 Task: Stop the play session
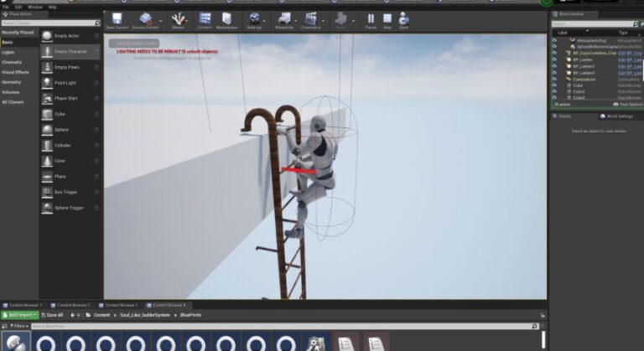(x=387, y=21)
